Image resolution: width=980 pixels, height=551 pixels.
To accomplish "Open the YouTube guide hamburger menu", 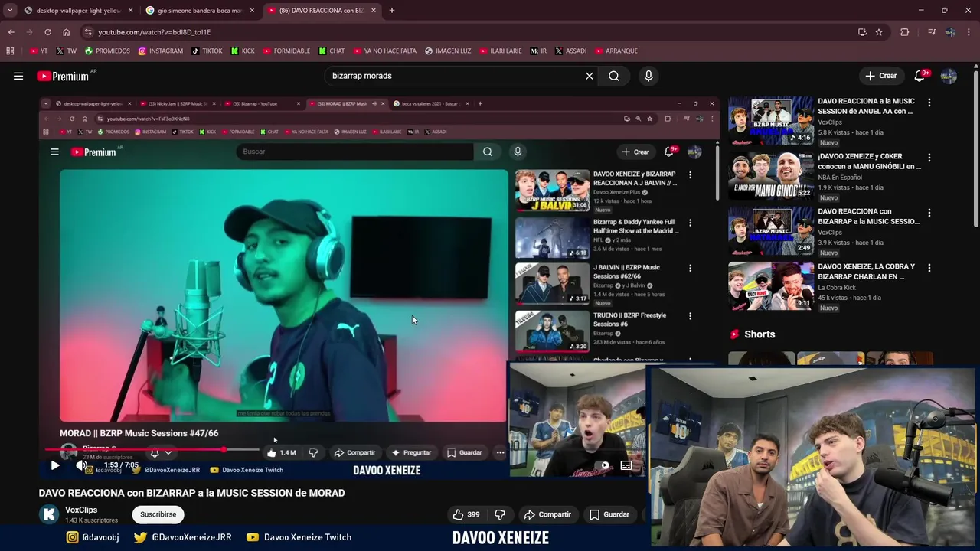I will 18,76.
